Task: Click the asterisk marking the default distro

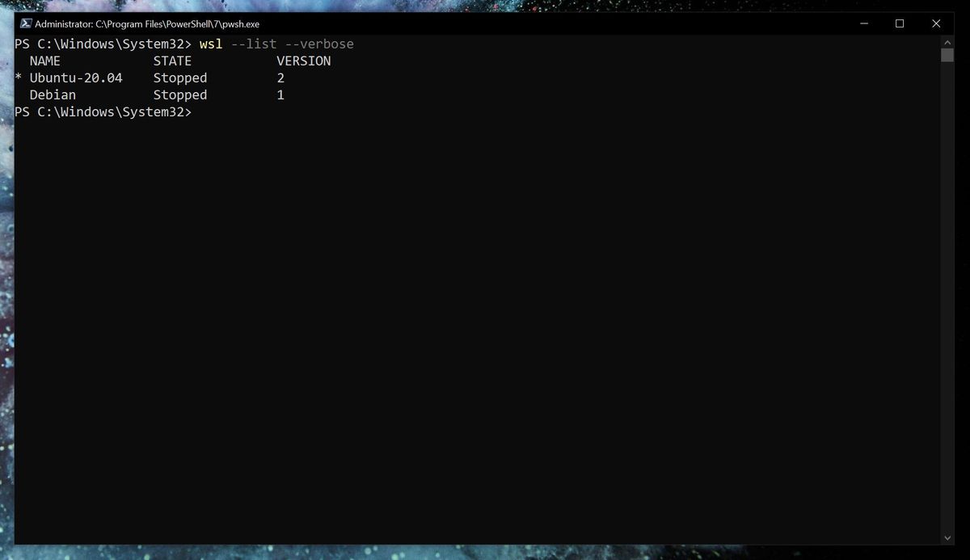Action: [x=16, y=78]
